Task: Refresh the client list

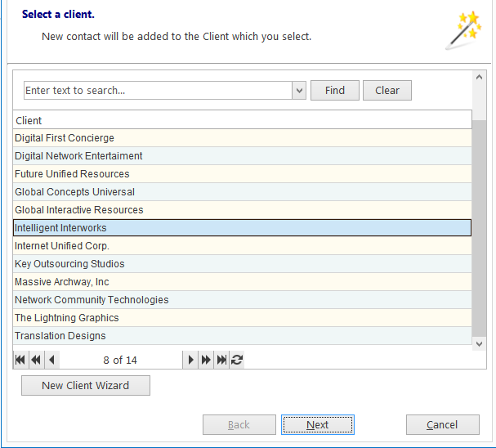Action: (x=237, y=360)
